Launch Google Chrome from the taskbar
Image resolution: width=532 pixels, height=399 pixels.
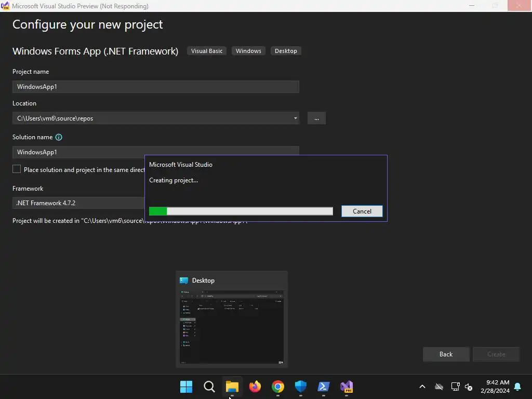click(277, 387)
